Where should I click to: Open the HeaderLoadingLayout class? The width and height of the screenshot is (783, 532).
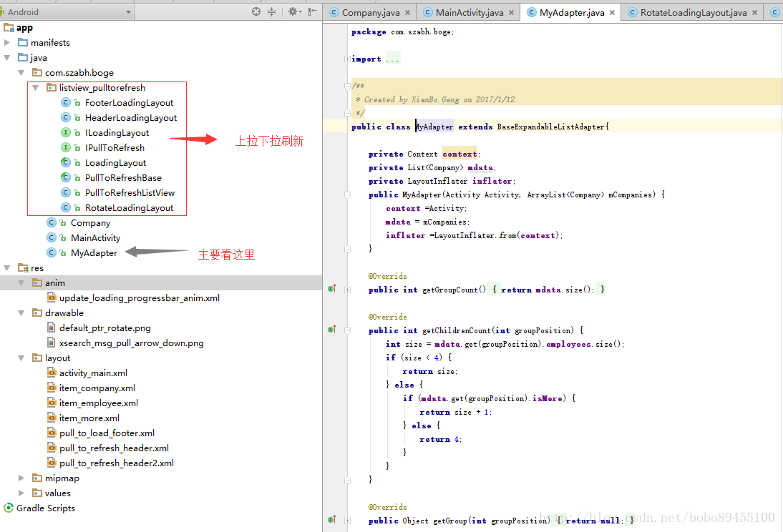click(131, 118)
